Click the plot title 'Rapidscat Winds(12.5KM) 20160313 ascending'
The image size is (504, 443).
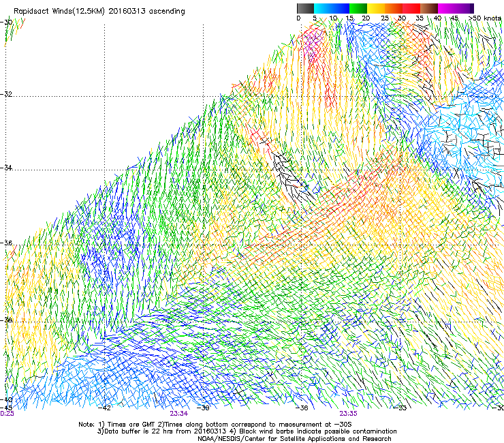(x=99, y=11)
